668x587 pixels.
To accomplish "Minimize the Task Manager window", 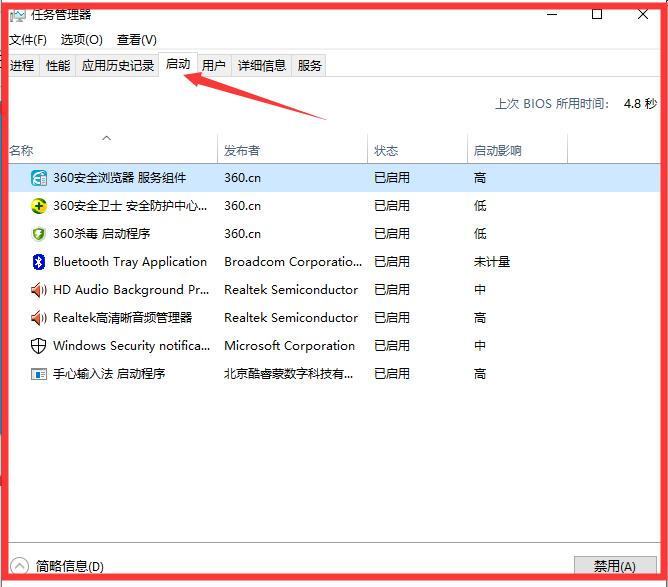I will click(x=552, y=14).
